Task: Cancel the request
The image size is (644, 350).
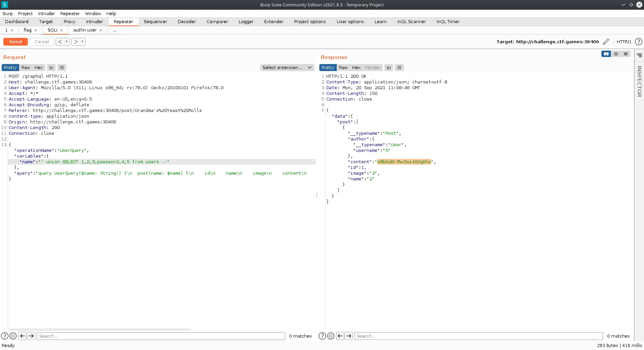Action: pyautogui.click(x=42, y=42)
